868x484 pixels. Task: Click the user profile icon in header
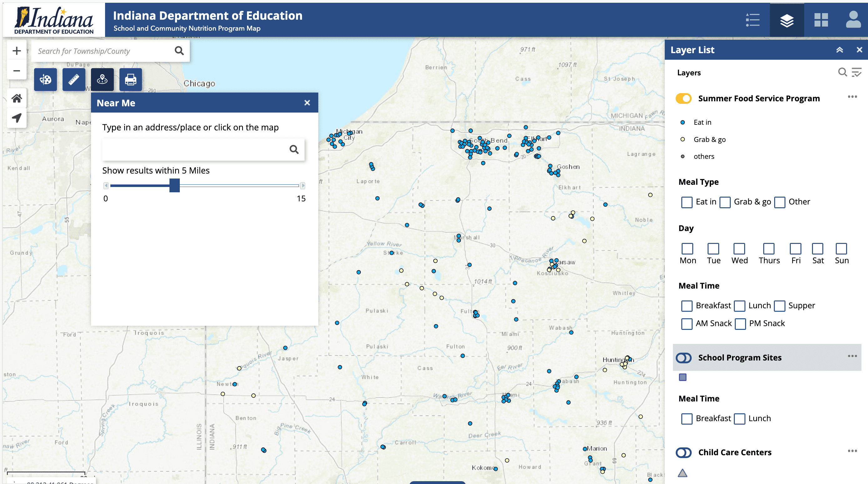coord(853,20)
